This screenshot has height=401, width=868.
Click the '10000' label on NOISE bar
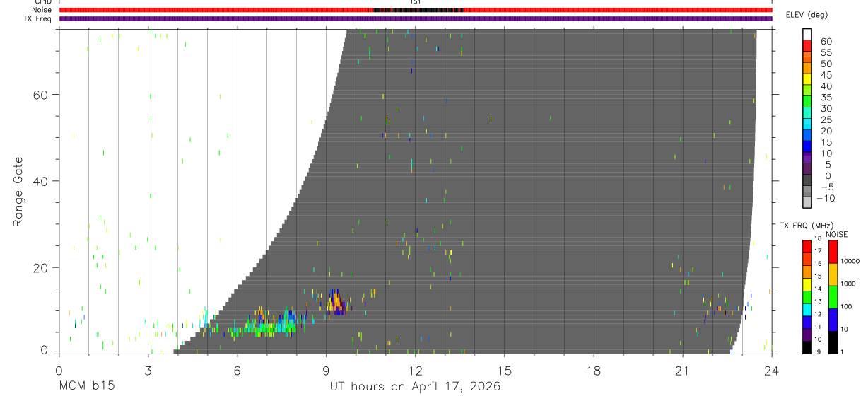[x=850, y=262]
